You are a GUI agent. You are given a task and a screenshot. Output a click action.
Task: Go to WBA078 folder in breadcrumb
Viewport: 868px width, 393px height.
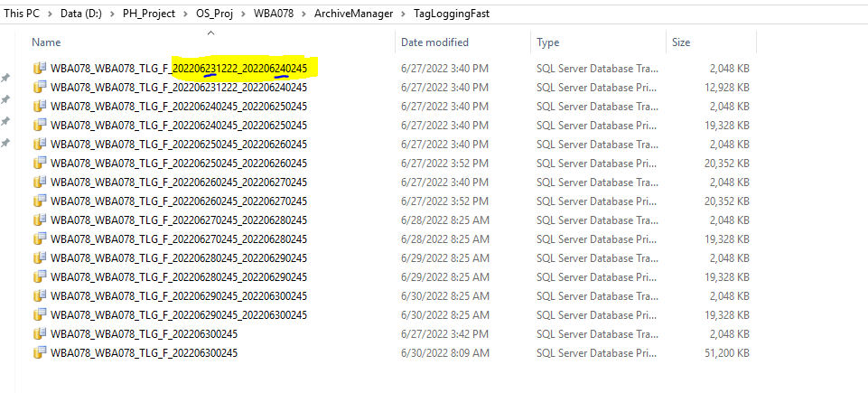click(x=274, y=14)
